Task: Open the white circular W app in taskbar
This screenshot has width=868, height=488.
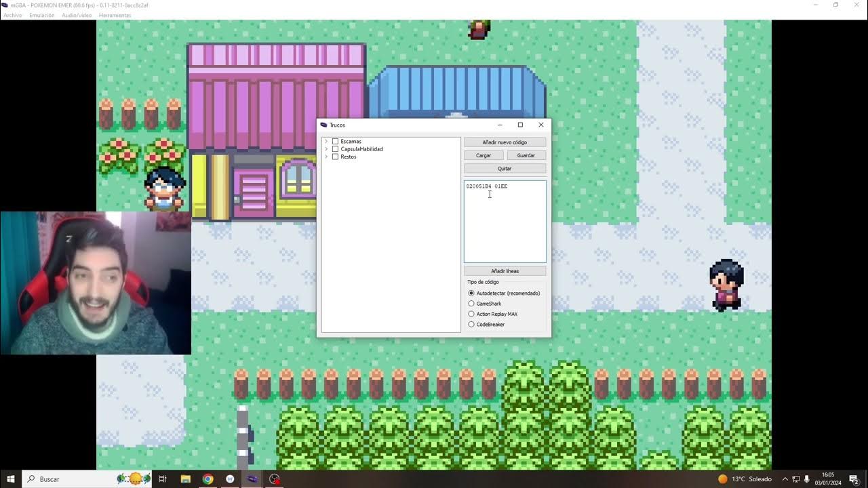Action: (x=230, y=479)
